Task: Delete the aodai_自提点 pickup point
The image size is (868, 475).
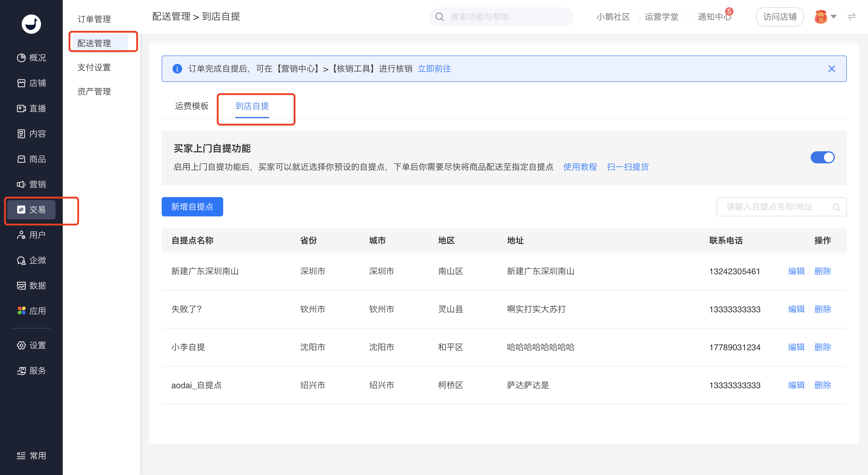Action: click(822, 385)
